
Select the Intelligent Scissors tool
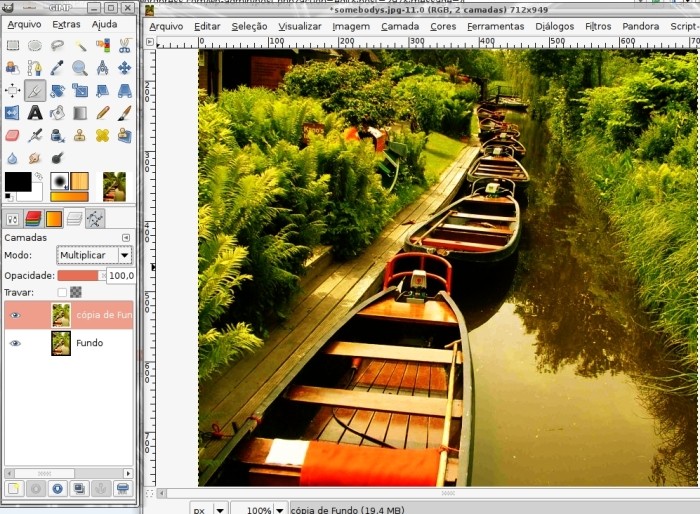point(125,46)
